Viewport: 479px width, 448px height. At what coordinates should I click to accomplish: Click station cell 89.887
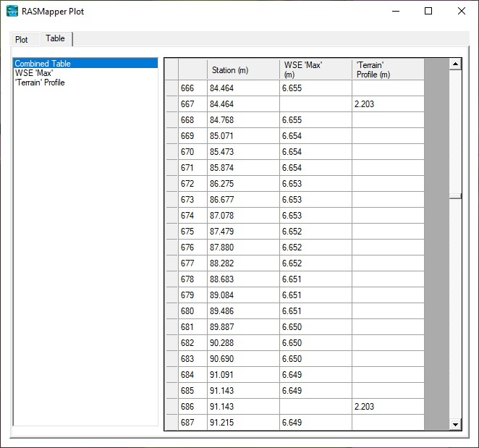(x=243, y=327)
